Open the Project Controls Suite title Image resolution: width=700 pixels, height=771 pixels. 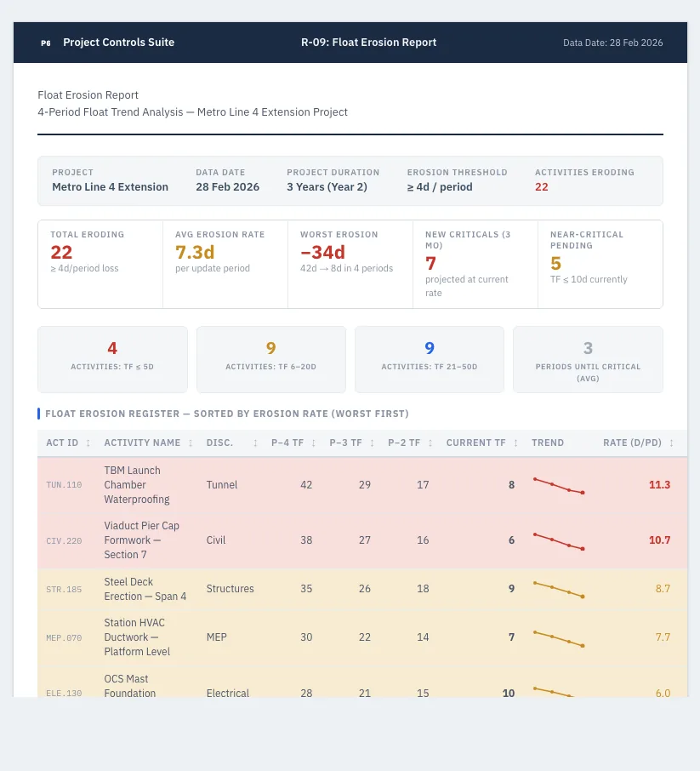click(x=118, y=43)
